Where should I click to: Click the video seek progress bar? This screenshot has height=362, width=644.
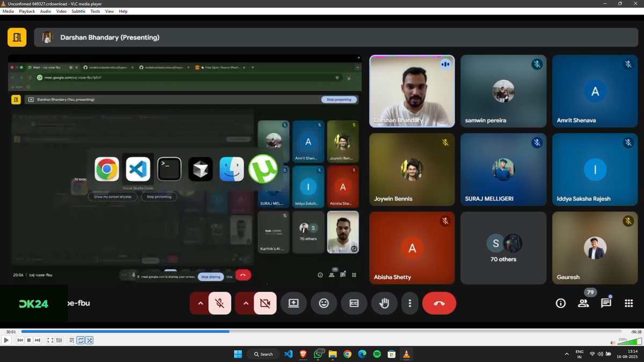coord(322,331)
